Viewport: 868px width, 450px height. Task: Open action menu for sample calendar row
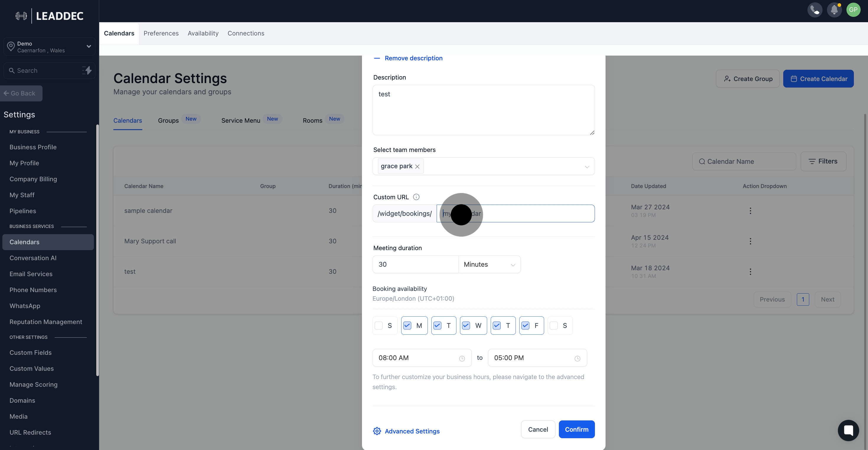[750, 211]
